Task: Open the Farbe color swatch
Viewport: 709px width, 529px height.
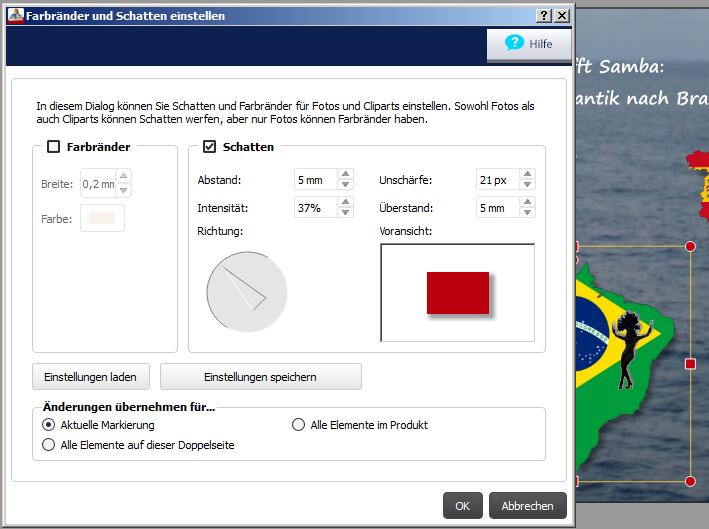Action: (102, 218)
